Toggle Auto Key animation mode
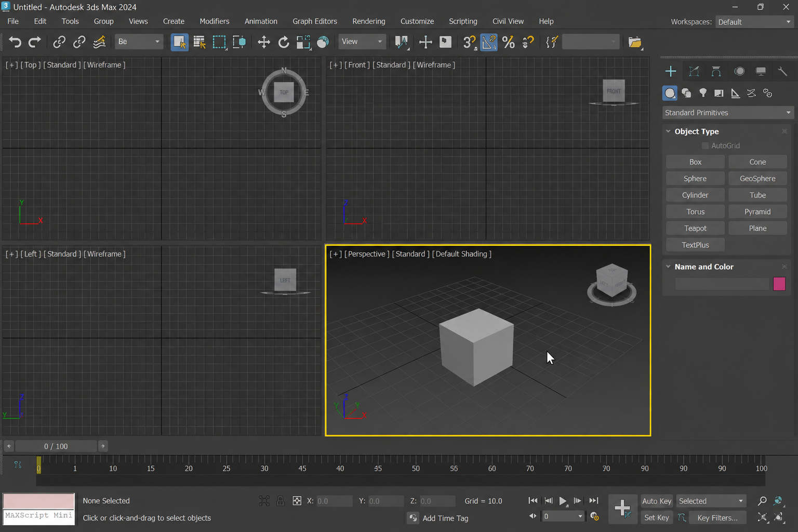This screenshot has width=798, height=532. pos(657,501)
